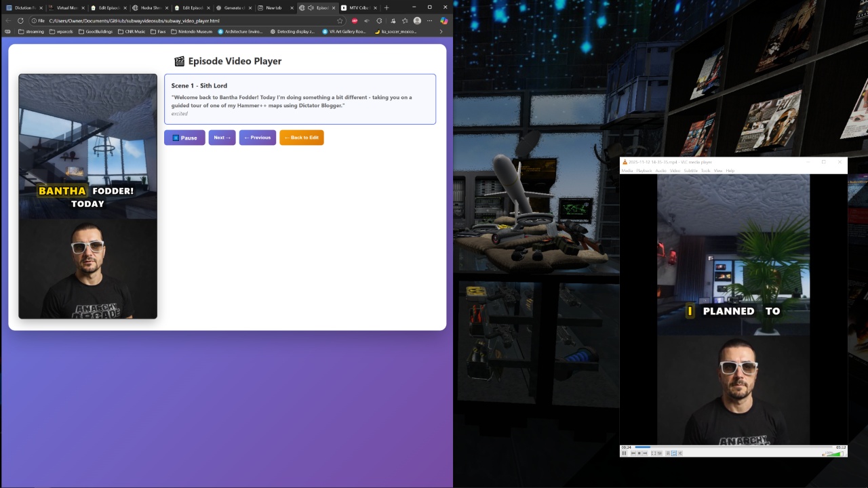Screen dimensions: 868x488
Task: Open the Nintendo Museum bookmarks folder
Action: click(191, 31)
